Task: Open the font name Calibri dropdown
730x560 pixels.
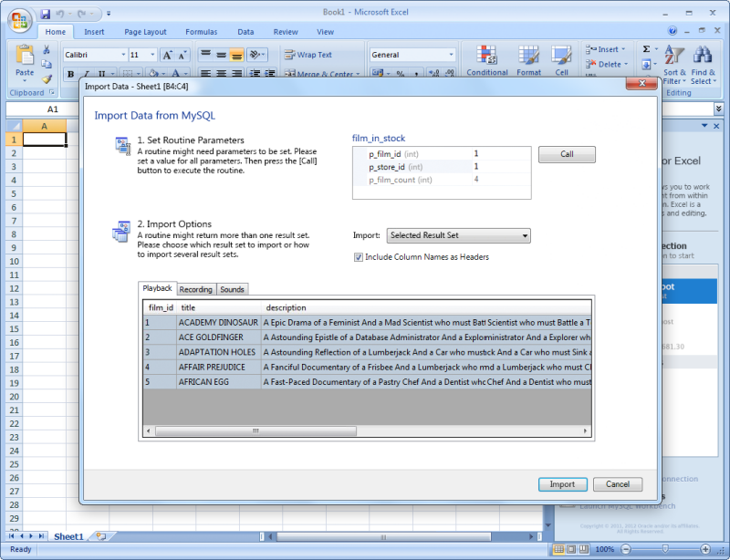Action: point(123,55)
